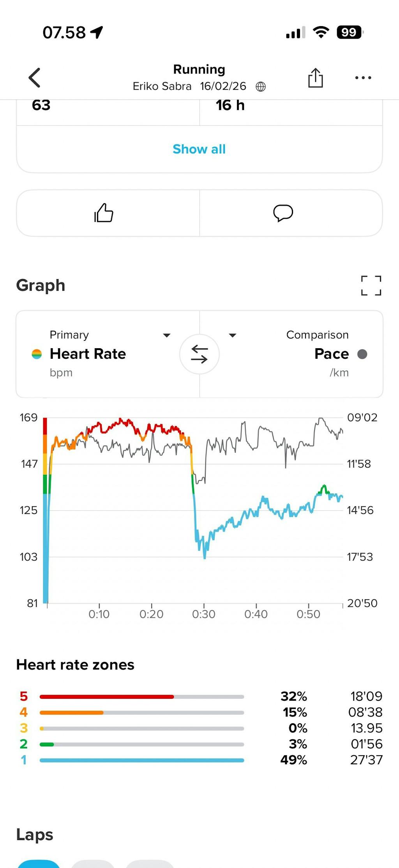The image size is (399, 868).
Task: Tap the gray Pace color dot
Action: 362,354
